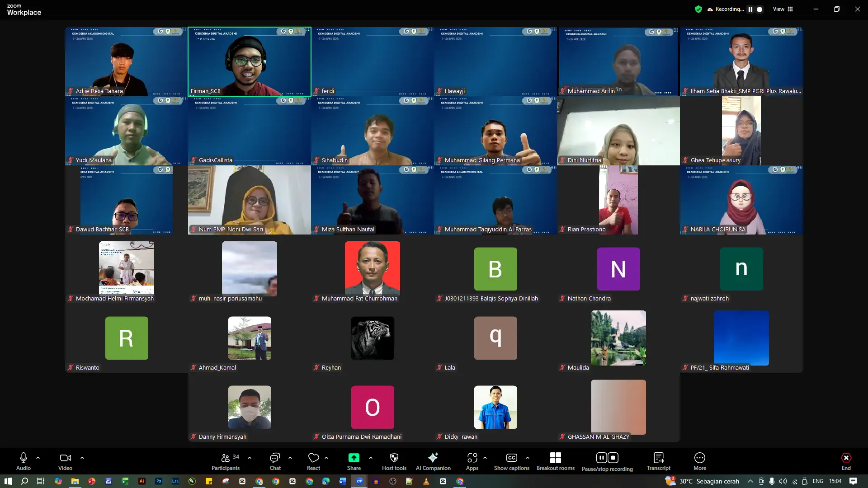The height and width of the screenshot is (488, 868).
Task: Select Firman_SCB video tile
Action: point(250,61)
